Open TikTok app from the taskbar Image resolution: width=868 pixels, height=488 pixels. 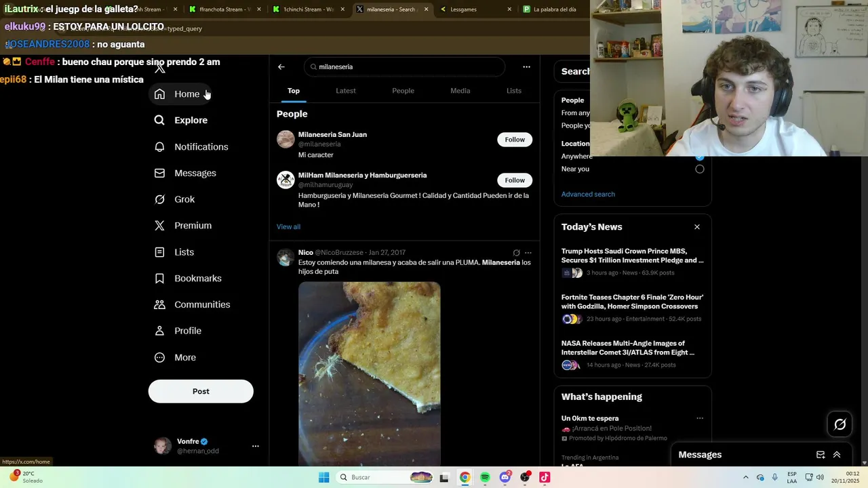pos(545,477)
